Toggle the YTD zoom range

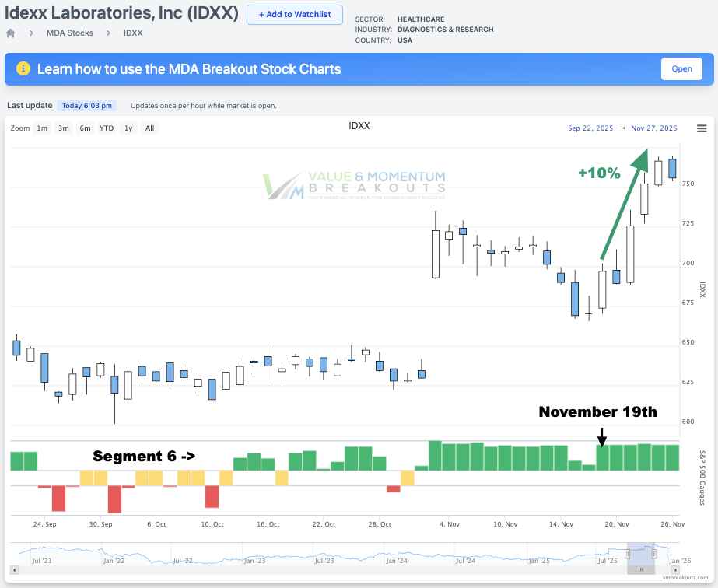click(x=106, y=128)
